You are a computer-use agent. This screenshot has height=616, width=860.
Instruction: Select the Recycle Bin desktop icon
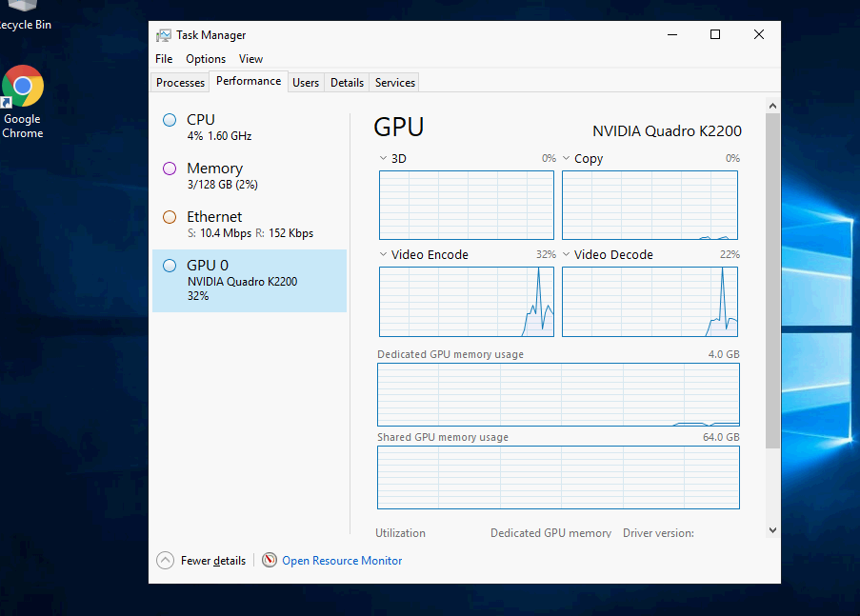pos(23,15)
